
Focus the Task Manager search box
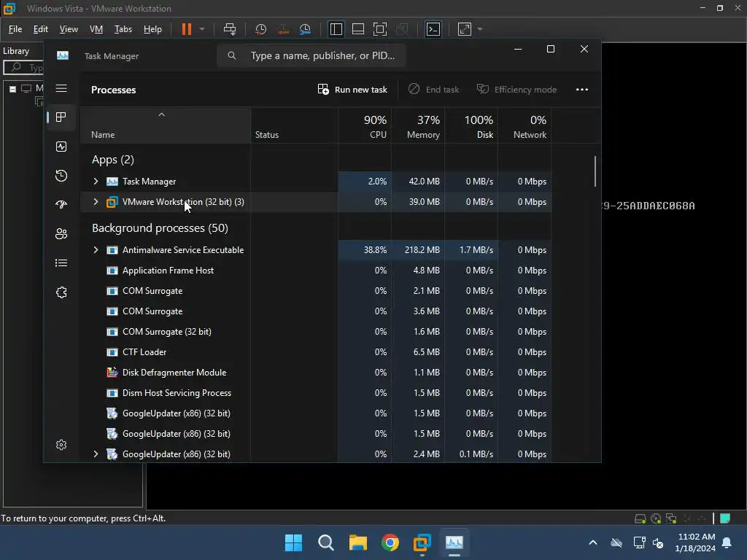point(311,55)
